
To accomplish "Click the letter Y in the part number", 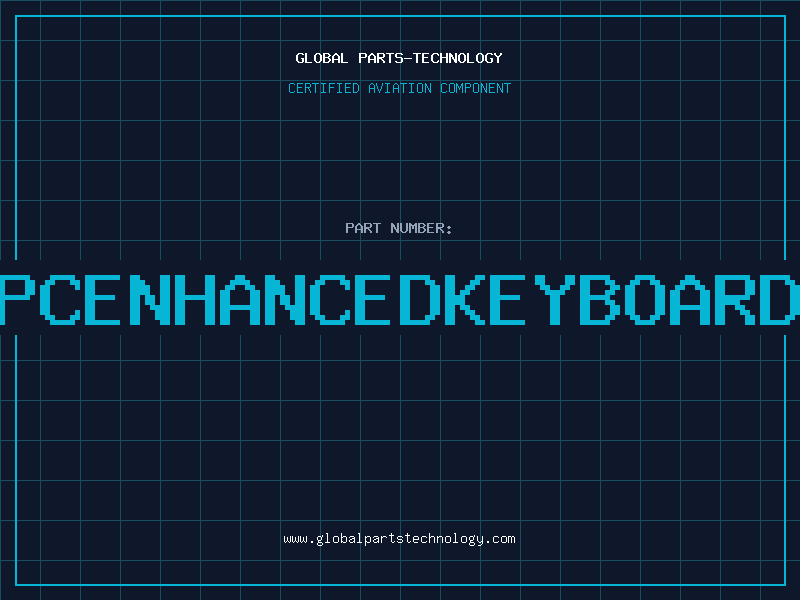I will 549,300.
